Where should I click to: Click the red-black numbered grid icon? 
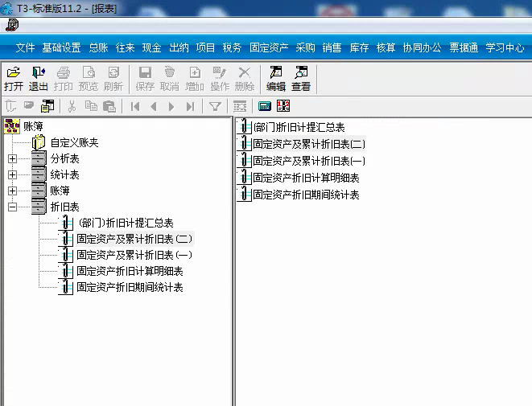point(283,106)
